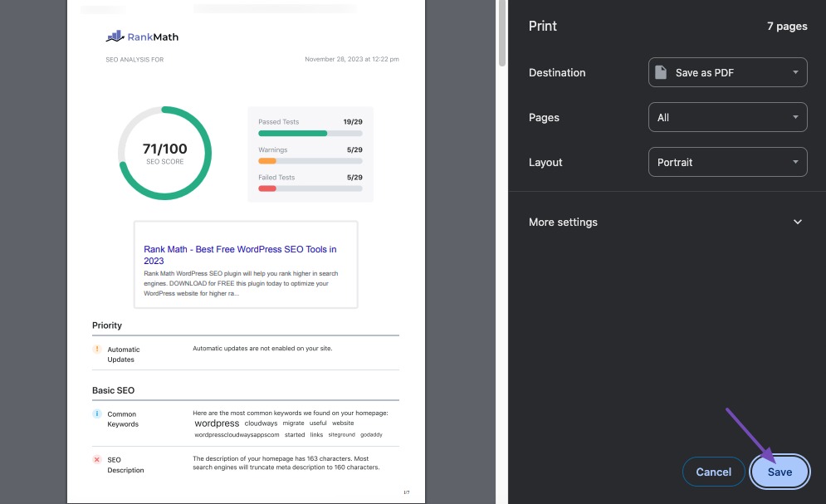The image size is (826, 504).
Task: Click the PDF file icon in Destination
Action: tap(661, 72)
